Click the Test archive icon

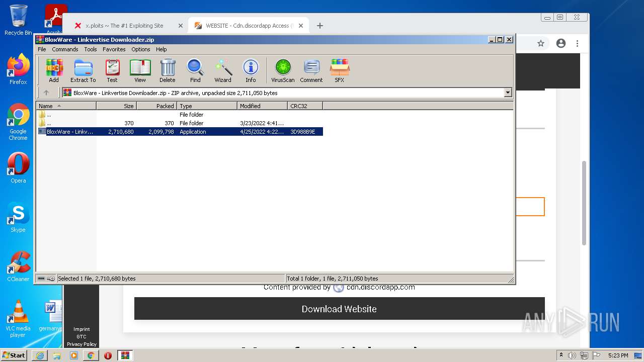pyautogui.click(x=112, y=70)
